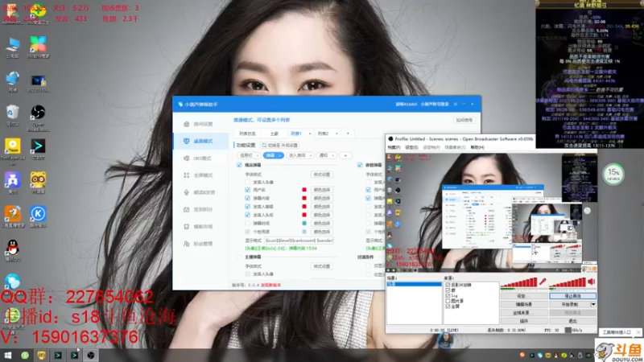Open the 通知 pill dropdown arrow
This screenshot has width=644, height=362.
(332, 155)
